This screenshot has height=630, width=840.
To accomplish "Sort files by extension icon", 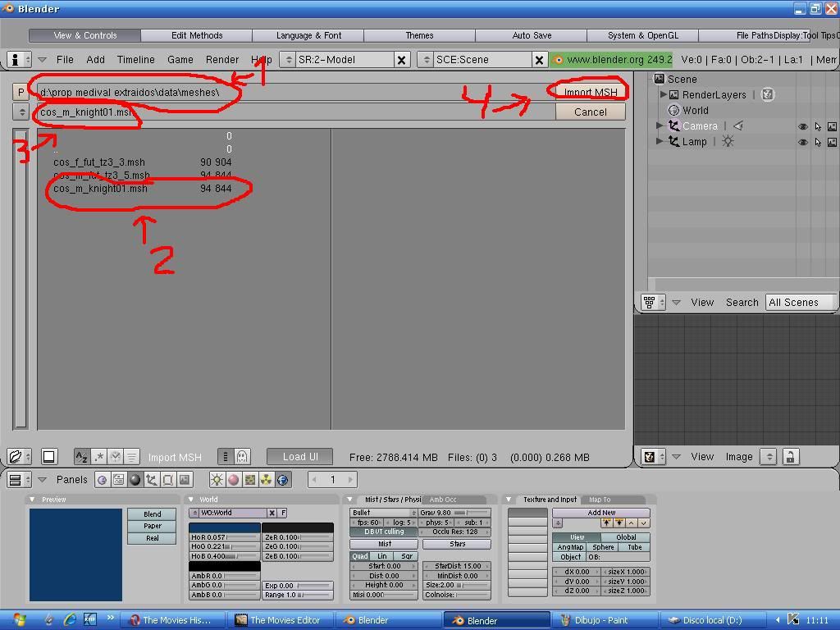I will (98, 457).
